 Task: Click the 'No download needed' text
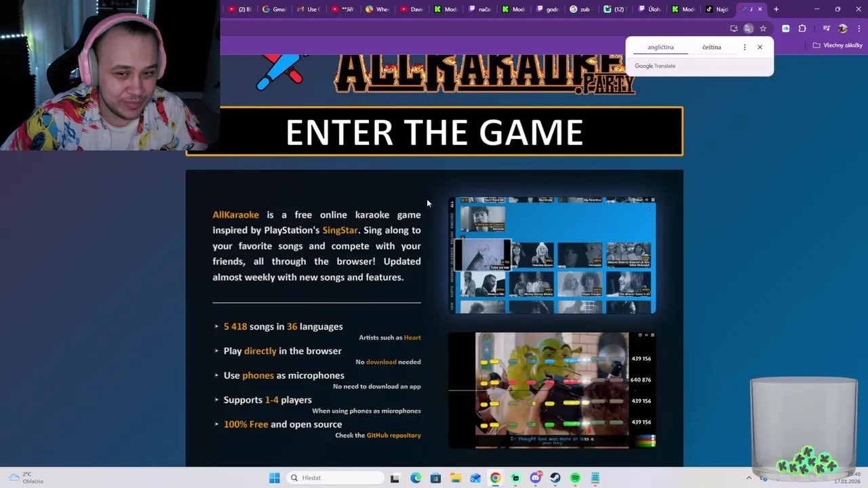click(388, 362)
